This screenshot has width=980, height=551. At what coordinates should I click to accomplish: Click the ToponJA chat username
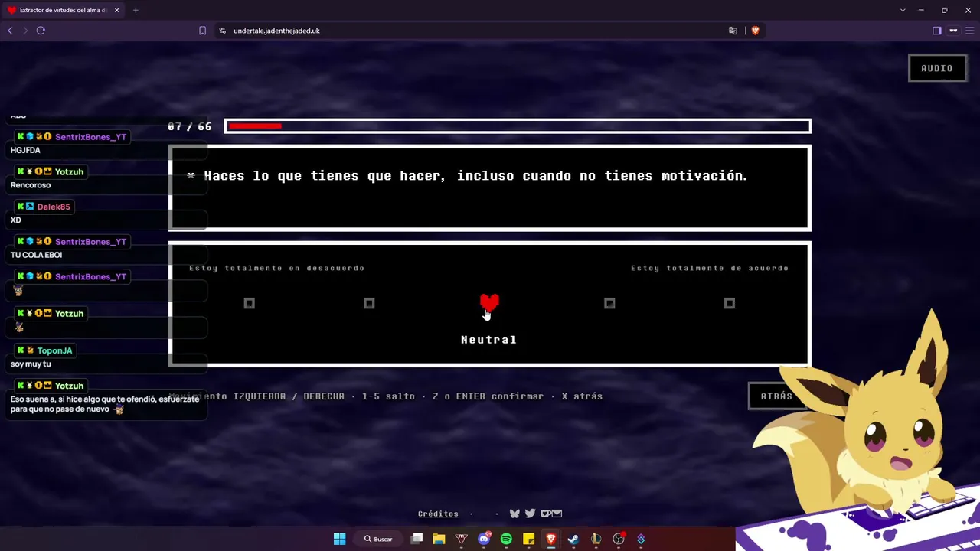tap(54, 350)
